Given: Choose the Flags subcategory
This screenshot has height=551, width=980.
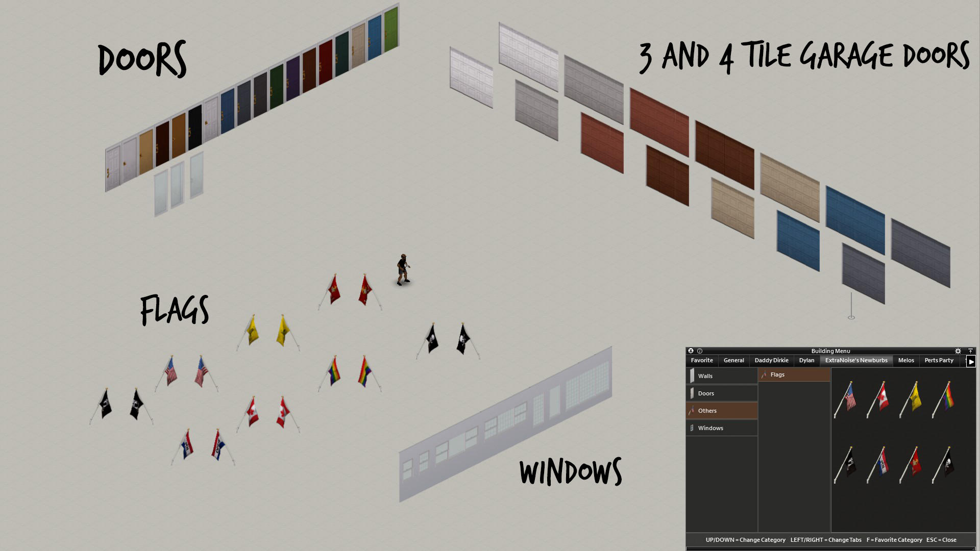Looking at the screenshot, I should click(x=794, y=375).
